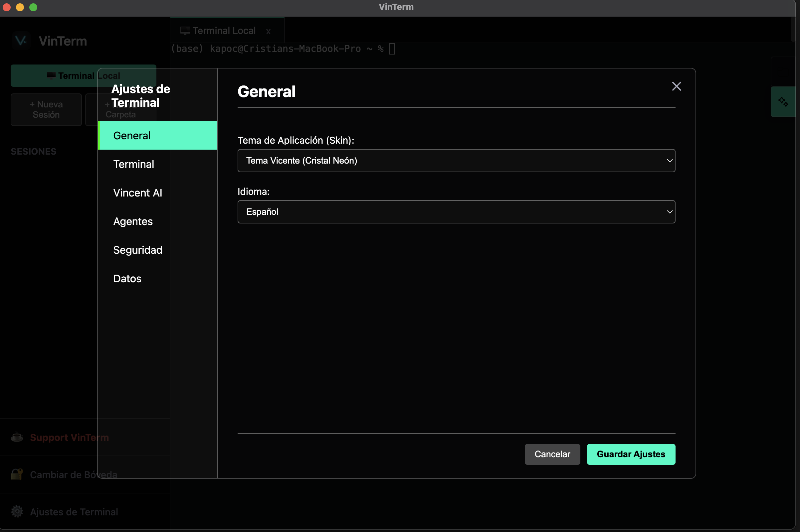800x532 pixels.
Task: Click the green macOS fullscreen button
Action: pyautogui.click(x=33, y=7)
